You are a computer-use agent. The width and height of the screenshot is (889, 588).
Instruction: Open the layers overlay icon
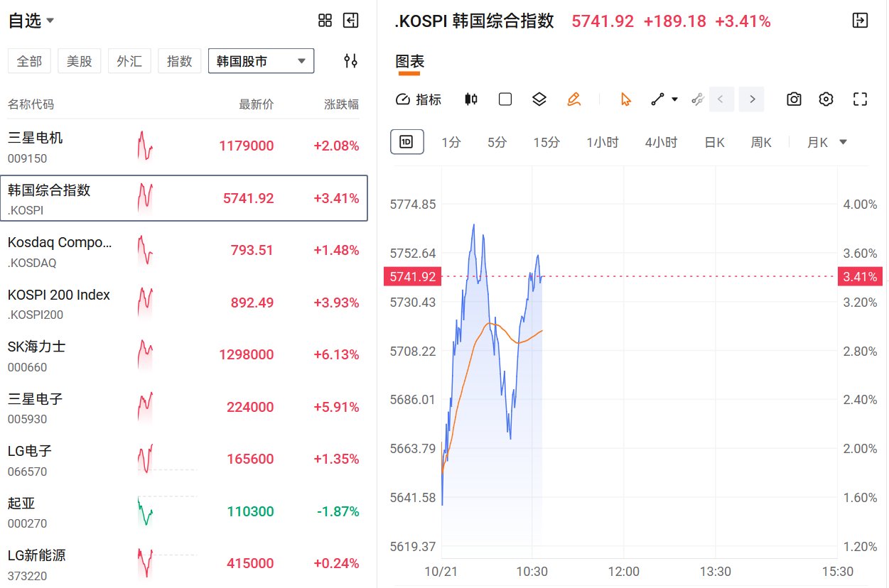click(x=539, y=99)
